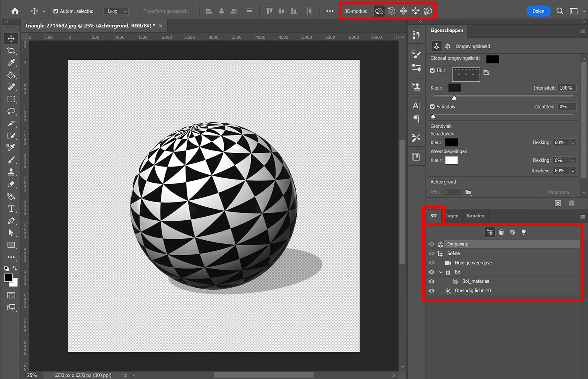Toggle visibility of Oneindig licht ^0
The image size is (588, 379).
pos(431,290)
